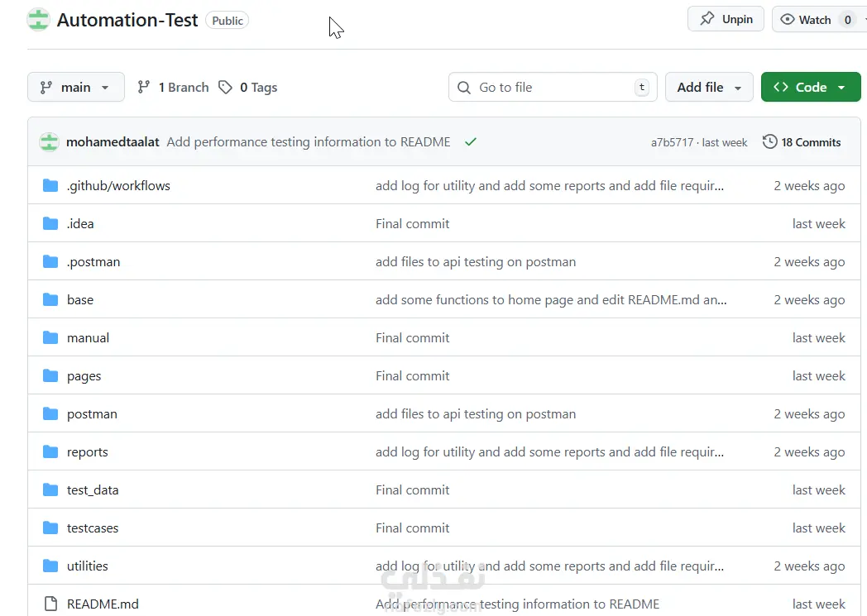867x616 pixels.
Task: Open the green Code dropdown
Action: point(810,88)
